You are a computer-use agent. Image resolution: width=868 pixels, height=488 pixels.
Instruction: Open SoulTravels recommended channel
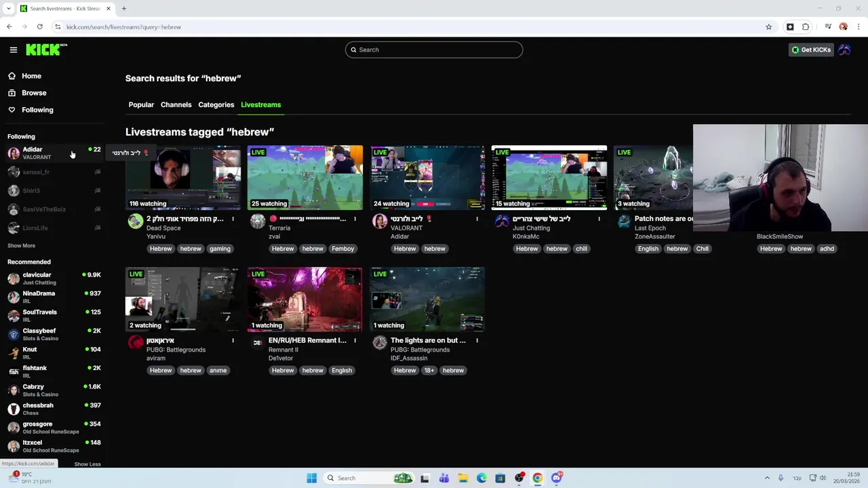click(x=53, y=316)
